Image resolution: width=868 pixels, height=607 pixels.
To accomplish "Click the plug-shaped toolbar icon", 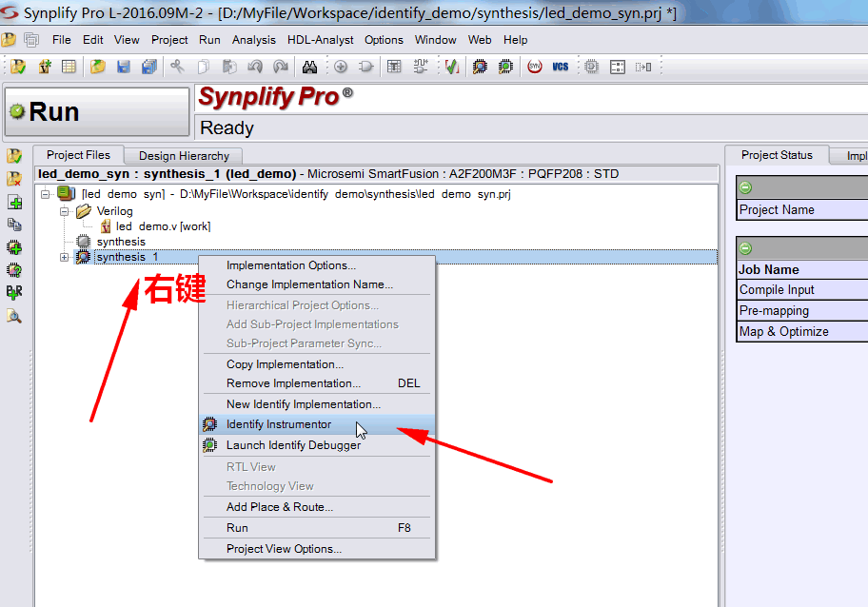I will click(365, 67).
